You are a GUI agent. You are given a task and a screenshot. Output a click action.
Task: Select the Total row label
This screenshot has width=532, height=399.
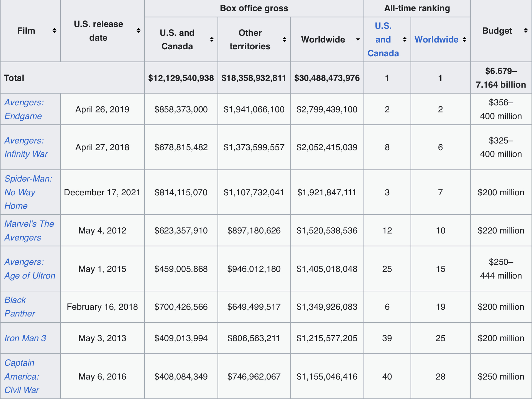pos(14,78)
